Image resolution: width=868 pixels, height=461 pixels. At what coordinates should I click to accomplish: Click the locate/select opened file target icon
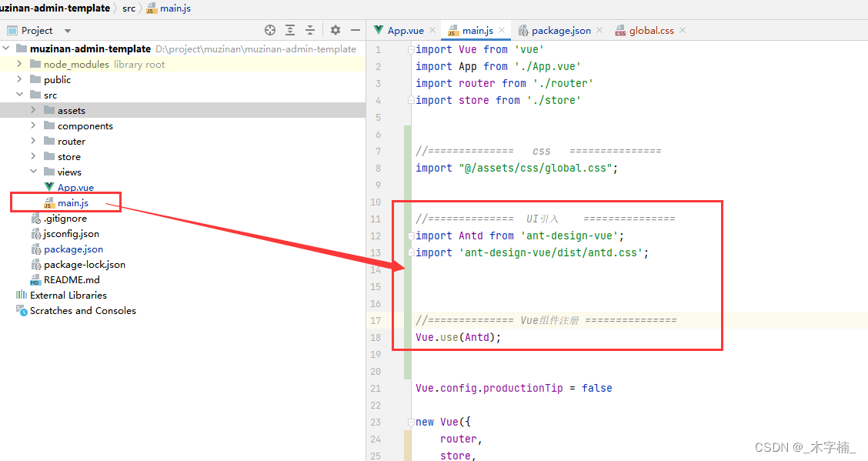tap(270, 31)
